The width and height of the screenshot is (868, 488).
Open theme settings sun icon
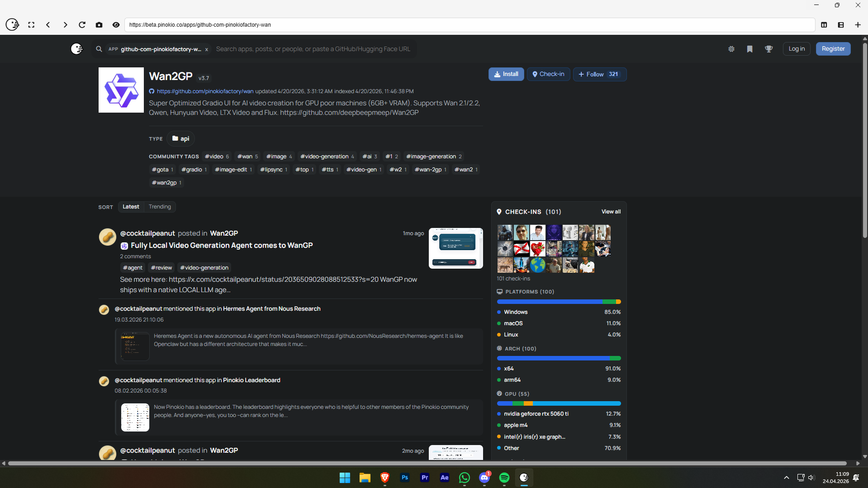coord(731,49)
